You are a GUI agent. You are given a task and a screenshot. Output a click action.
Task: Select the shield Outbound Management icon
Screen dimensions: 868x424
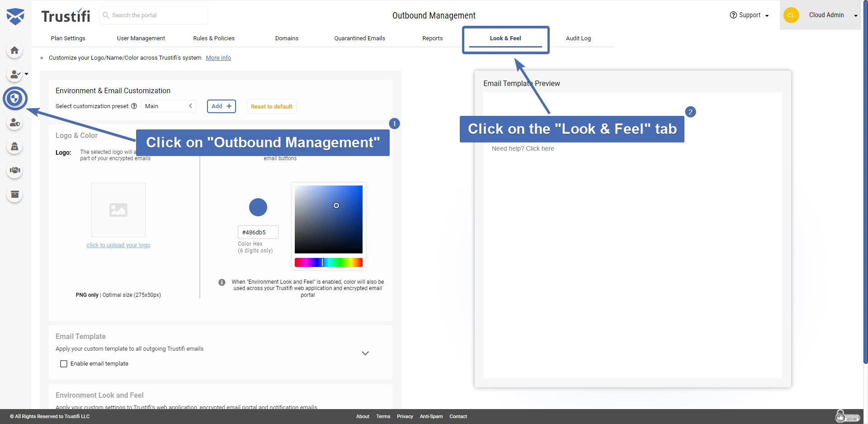[15, 99]
